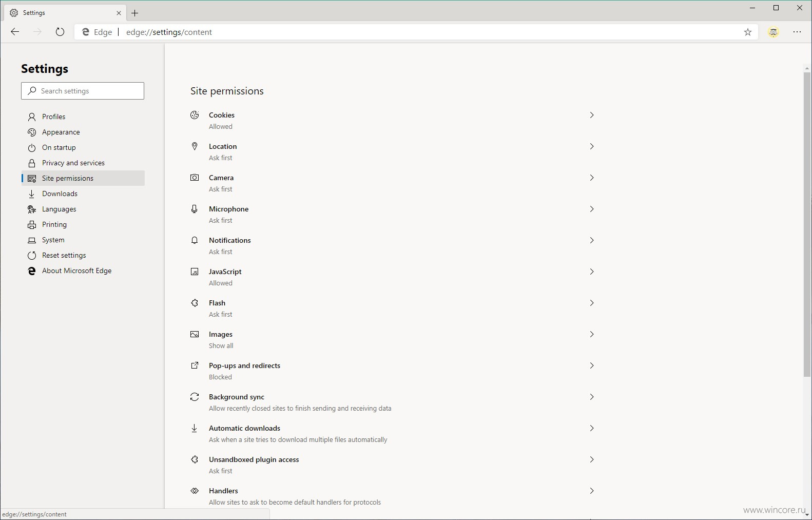This screenshot has width=812, height=520.
Task: Click the Background sync icon
Action: (x=195, y=397)
